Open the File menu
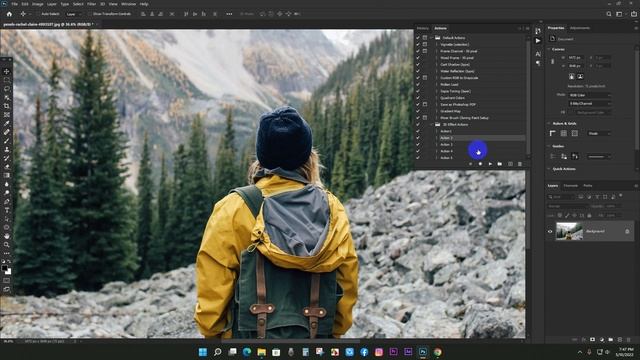This screenshot has width=640, height=360. [x=15, y=4]
